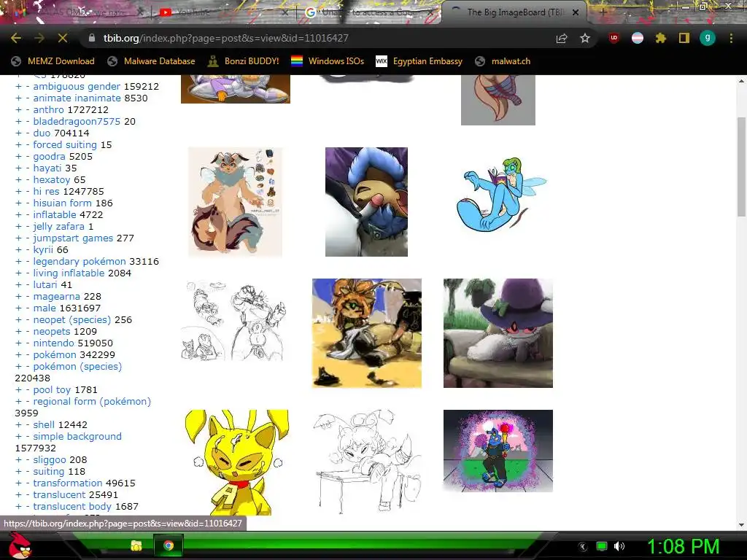The width and height of the screenshot is (747, 560).
Task: Open the 'neopets' tag link
Action: (x=52, y=332)
